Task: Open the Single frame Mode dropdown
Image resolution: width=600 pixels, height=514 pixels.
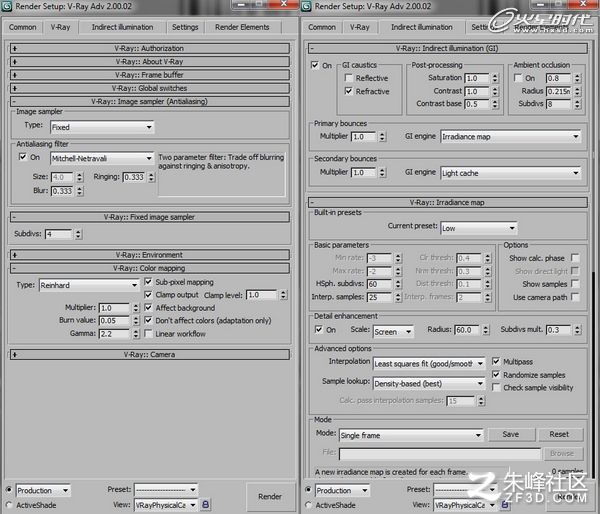Action: click(411, 436)
